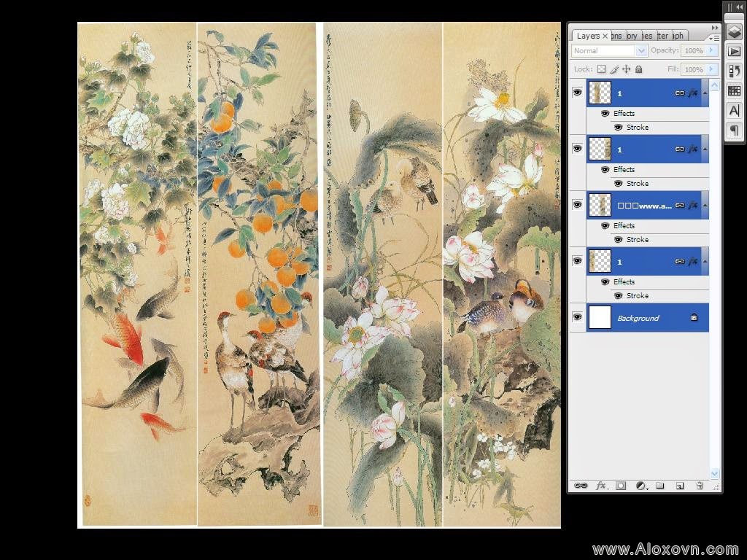
Task: Add a layer mask
Action: pyautogui.click(x=620, y=485)
